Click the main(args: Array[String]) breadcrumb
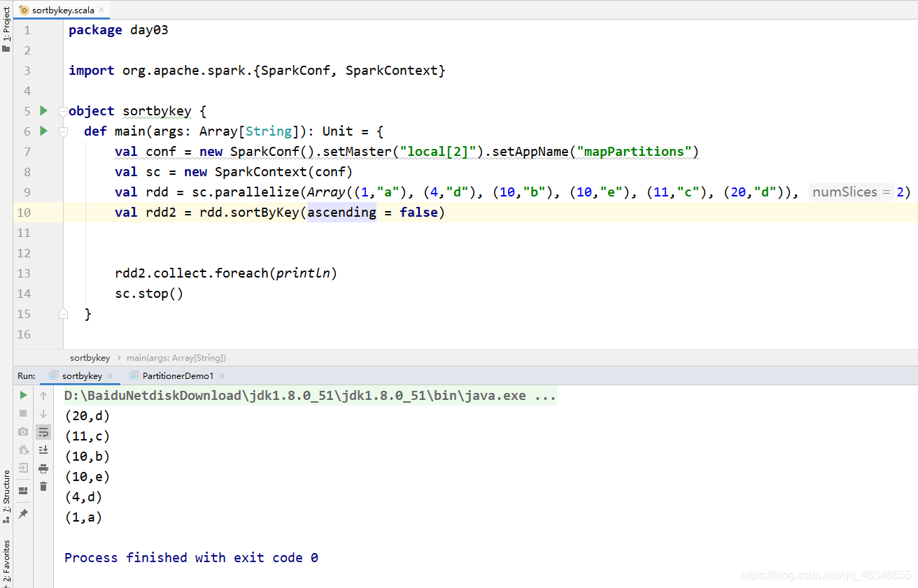This screenshot has width=918, height=588. click(176, 358)
